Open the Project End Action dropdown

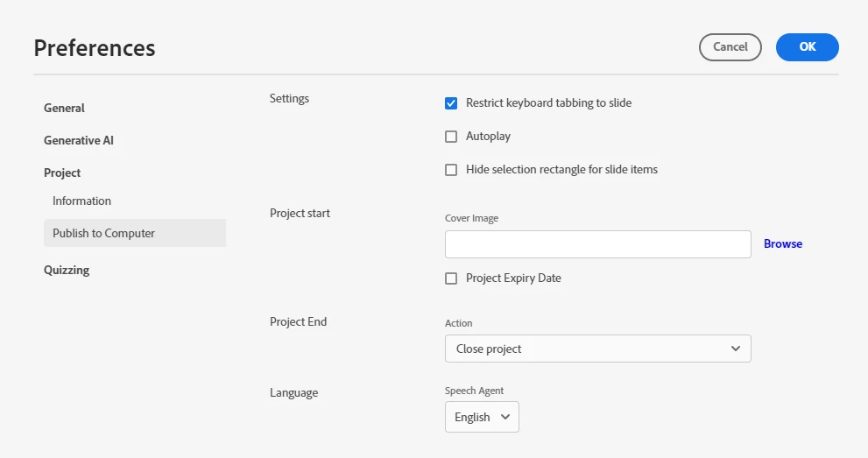tap(598, 349)
